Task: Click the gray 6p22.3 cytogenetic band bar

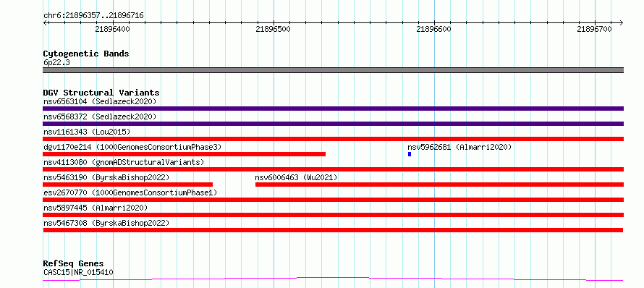Action: tap(333, 70)
